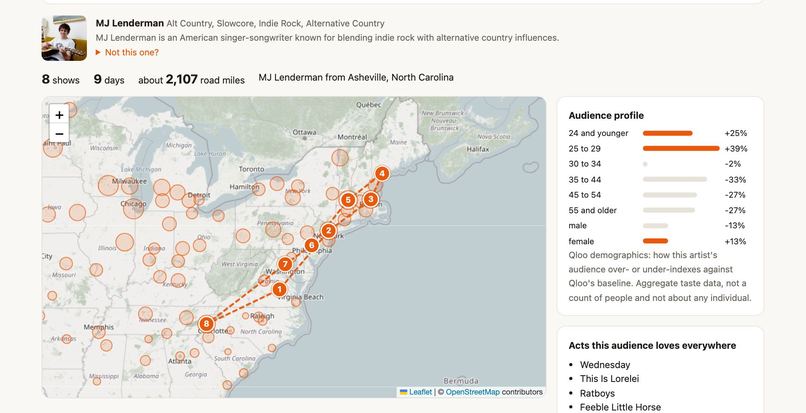This screenshot has width=806, height=413.
Task: Select tour stop marker 3
Action: 371,199
